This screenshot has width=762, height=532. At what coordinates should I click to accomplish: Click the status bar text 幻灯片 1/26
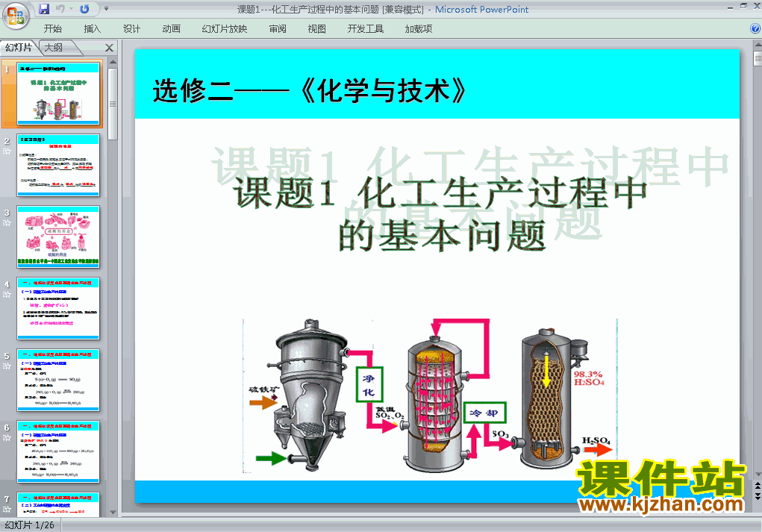tap(30, 525)
